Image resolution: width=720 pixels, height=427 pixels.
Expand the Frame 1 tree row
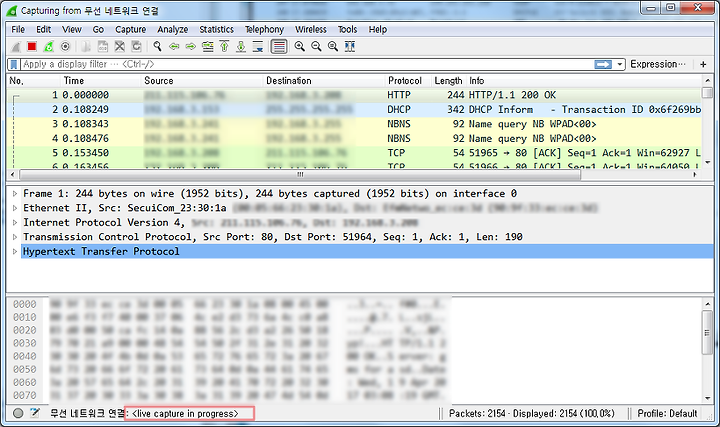15,194
